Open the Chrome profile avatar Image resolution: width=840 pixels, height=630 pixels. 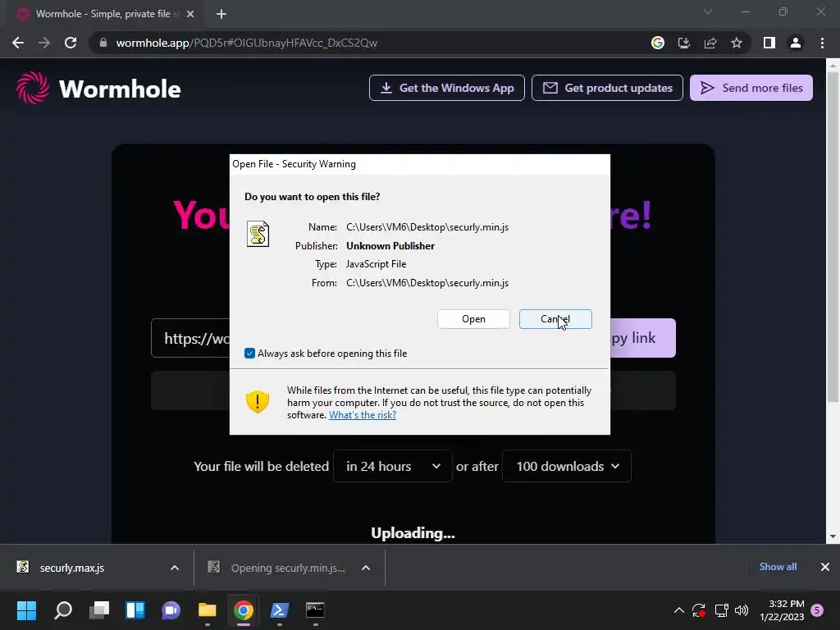(796, 43)
